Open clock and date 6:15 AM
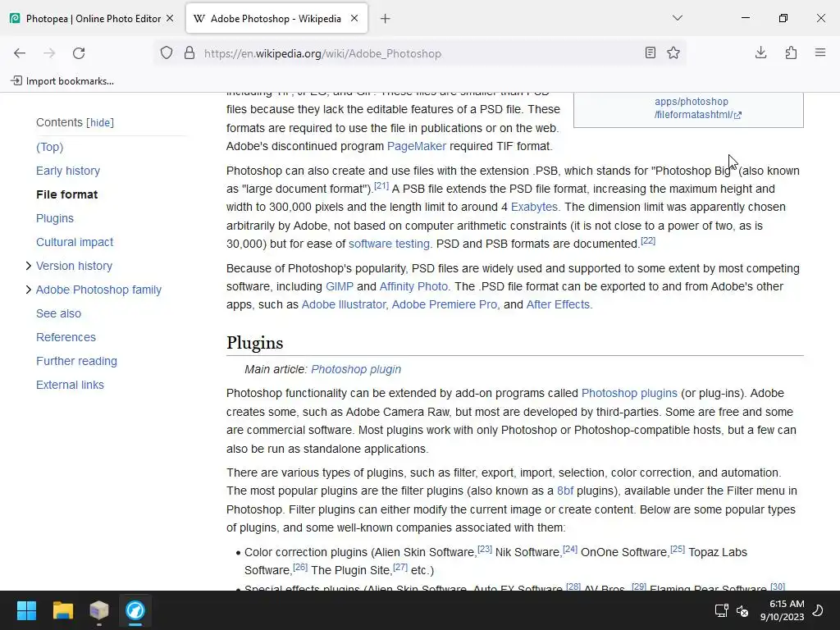The height and width of the screenshot is (630, 840). (782, 610)
